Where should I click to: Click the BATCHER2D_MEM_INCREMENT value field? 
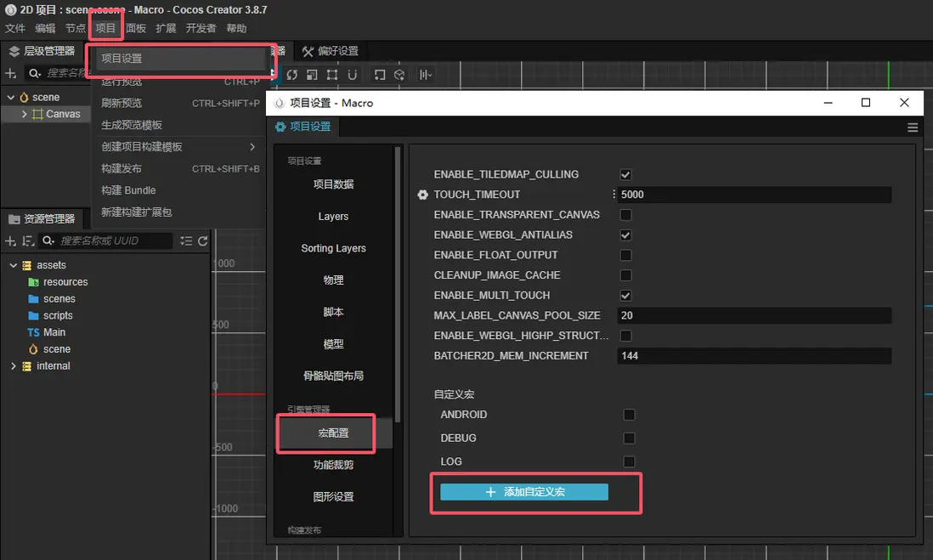[754, 356]
